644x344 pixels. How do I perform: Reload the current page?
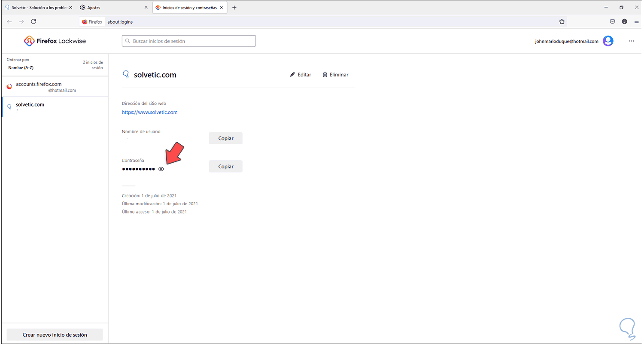point(33,21)
